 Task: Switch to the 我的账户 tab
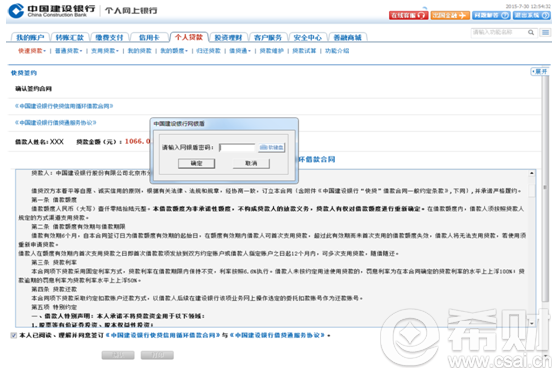30,37
